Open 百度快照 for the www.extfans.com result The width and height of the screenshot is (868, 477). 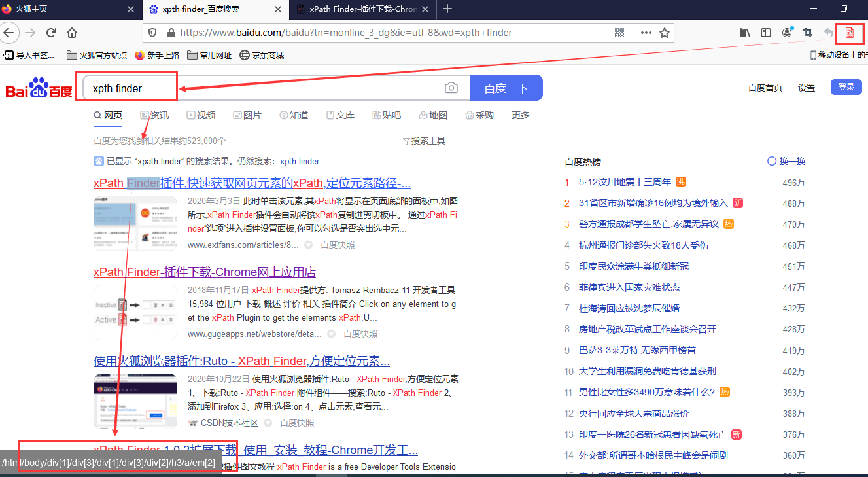coord(338,245)
